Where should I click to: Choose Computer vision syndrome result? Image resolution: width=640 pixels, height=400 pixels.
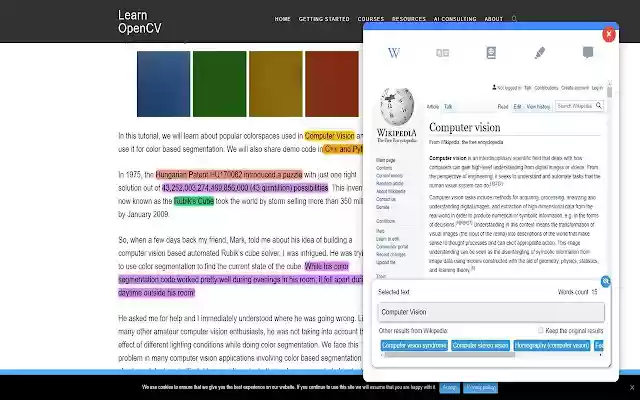(414, 345)
